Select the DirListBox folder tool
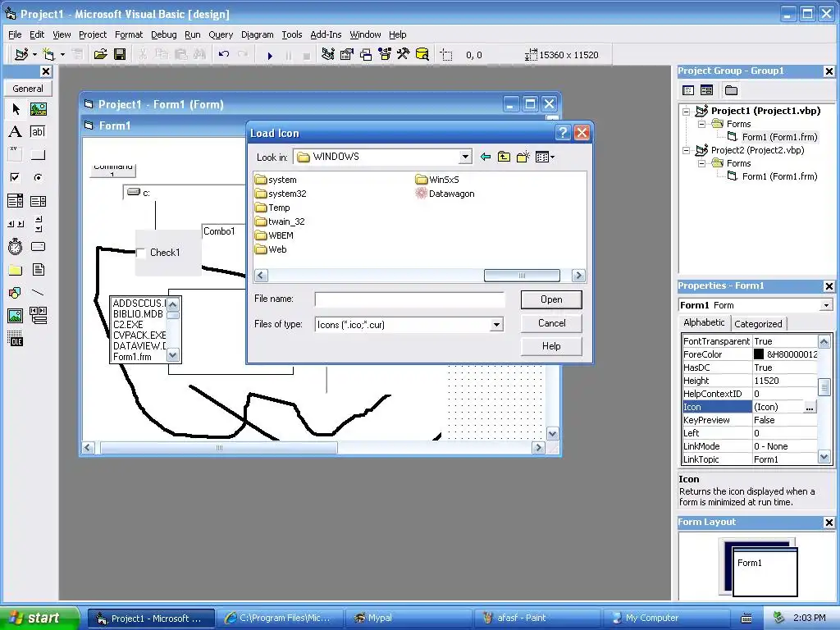 click(16, 269)
